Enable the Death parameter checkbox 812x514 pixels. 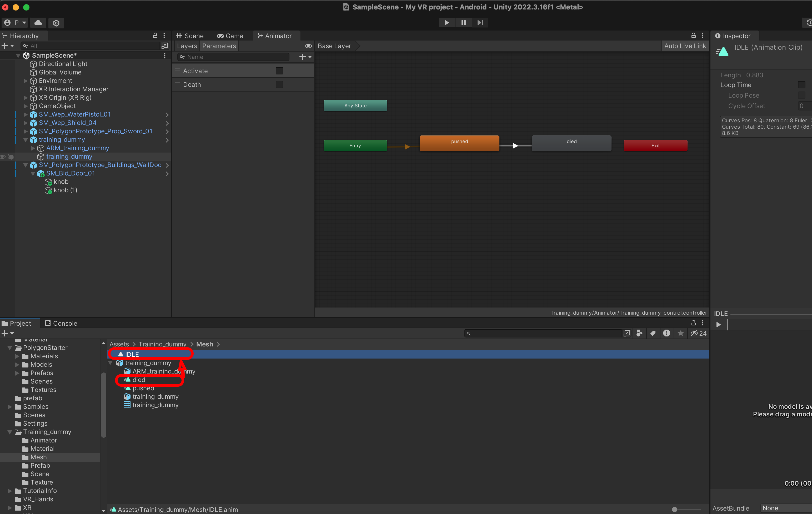coord(279,85)
